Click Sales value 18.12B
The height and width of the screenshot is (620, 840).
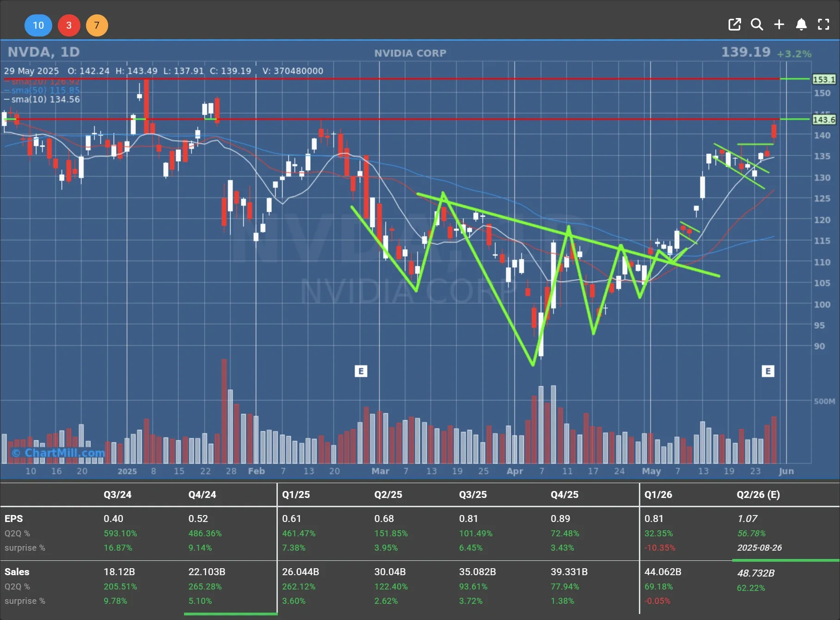(119, 572)
